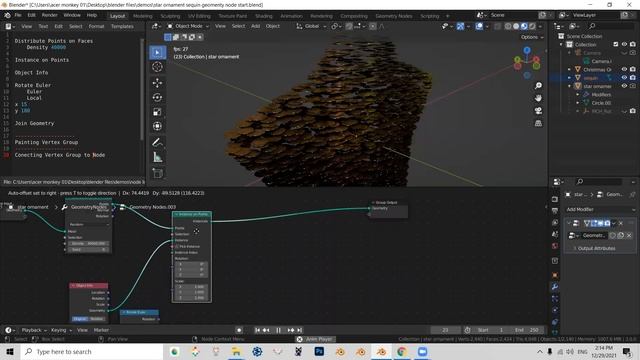Open the Global transform orientation dropdown
The width and height of the screenshot is (640, 360).
311,26
